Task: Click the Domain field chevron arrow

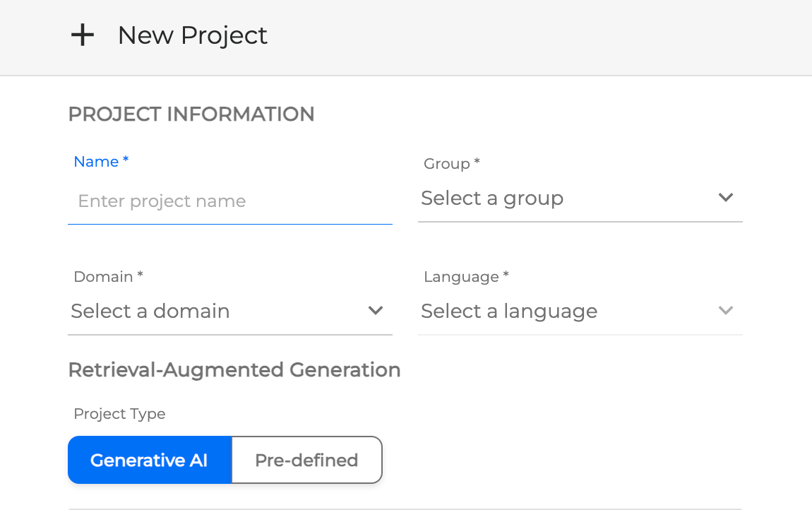Action: pyautogui.click(x=375, y=311)
